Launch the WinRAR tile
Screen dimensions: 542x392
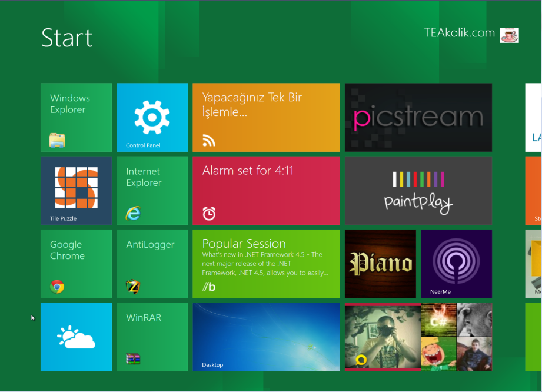[152, 337]
